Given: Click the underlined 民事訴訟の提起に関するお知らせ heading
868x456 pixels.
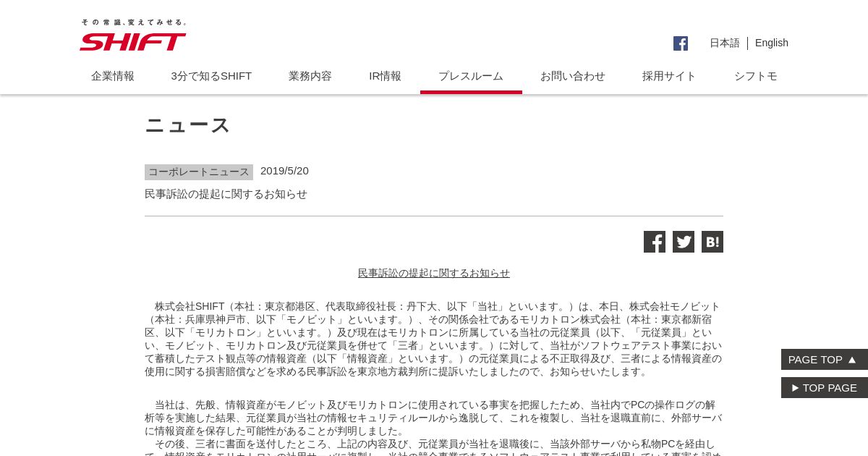Looking at the screenshot, I should (x=434, y=273).
